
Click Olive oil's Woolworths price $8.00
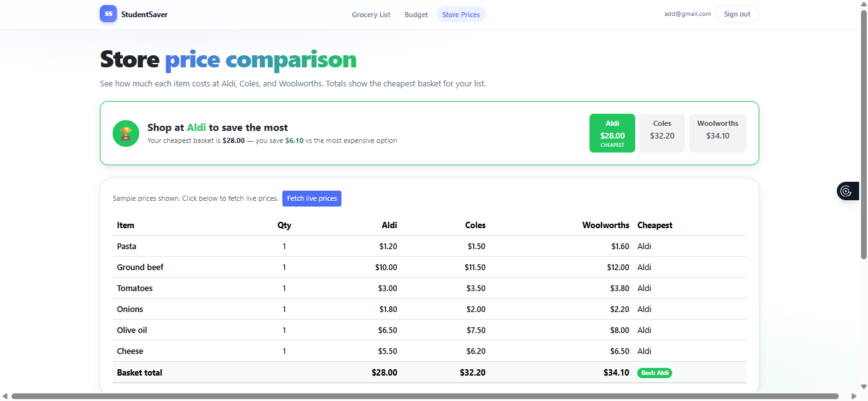(x=620, y=330)
